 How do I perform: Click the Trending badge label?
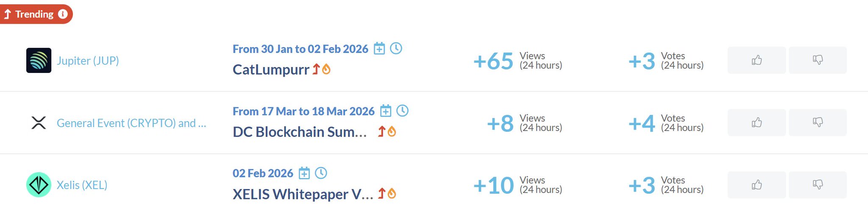34,14
